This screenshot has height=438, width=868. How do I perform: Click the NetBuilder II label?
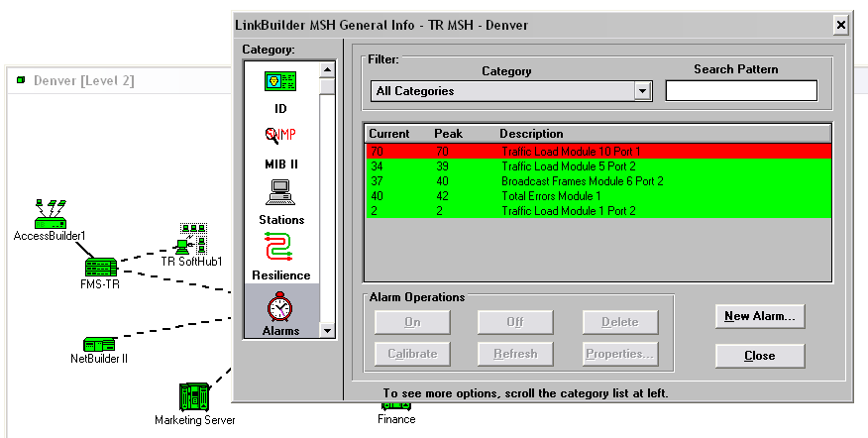point(99,359)
